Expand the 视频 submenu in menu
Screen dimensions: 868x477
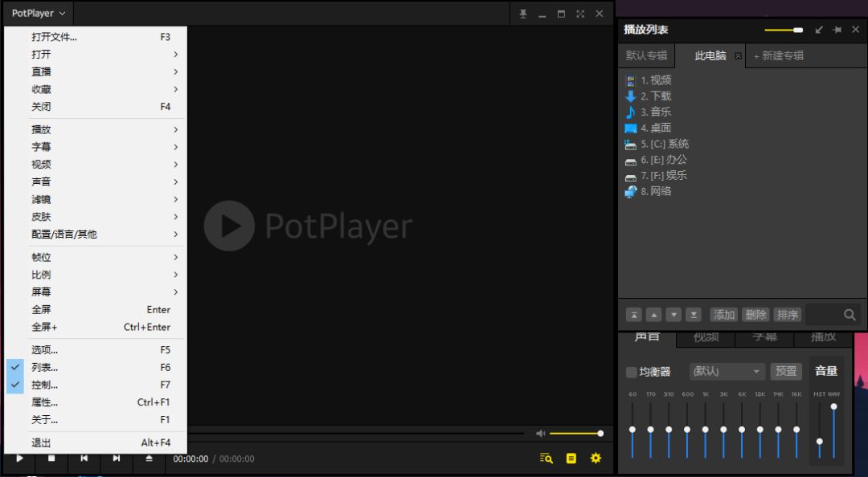pos(96,165)
